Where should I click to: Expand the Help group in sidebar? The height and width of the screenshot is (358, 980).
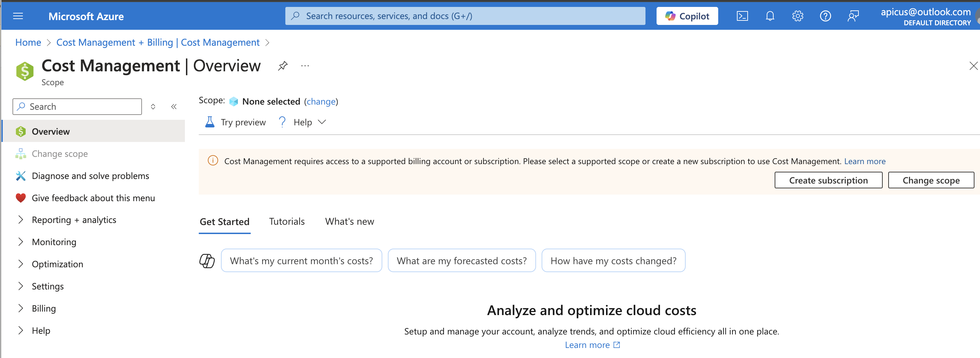pyautogui.click(x=21, y=330)
